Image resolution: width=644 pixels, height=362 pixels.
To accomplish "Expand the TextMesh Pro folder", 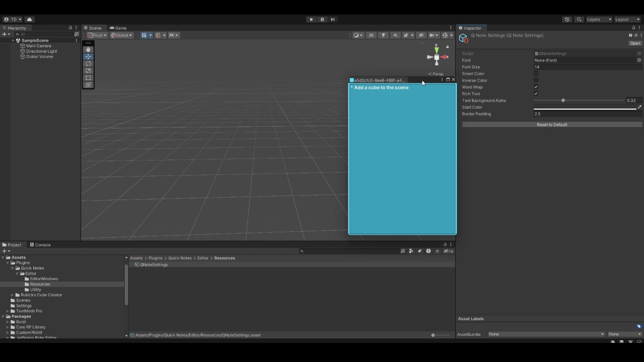I will (x=8, y=311).
